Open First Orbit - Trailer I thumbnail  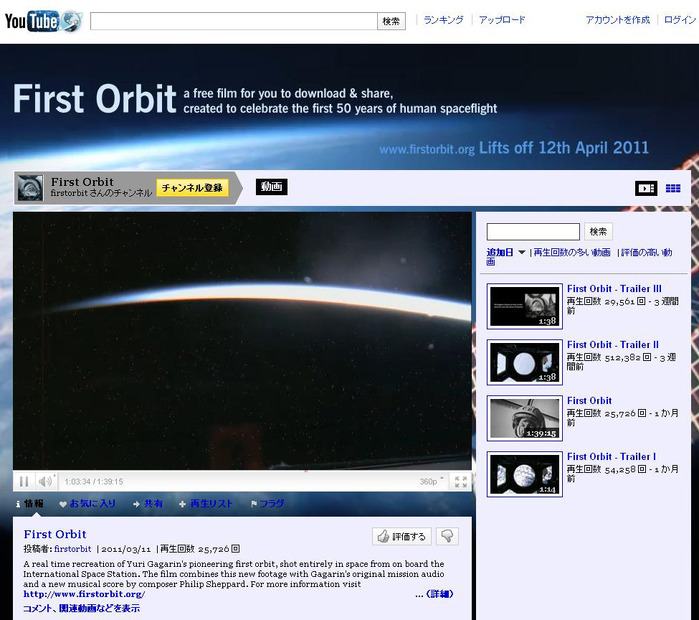(525, 474)
